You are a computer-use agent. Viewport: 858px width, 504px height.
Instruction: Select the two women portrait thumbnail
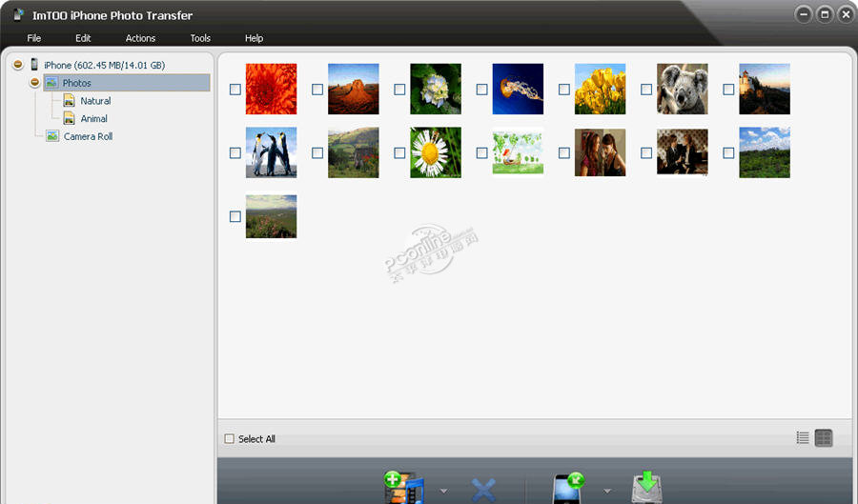[601, 152]
